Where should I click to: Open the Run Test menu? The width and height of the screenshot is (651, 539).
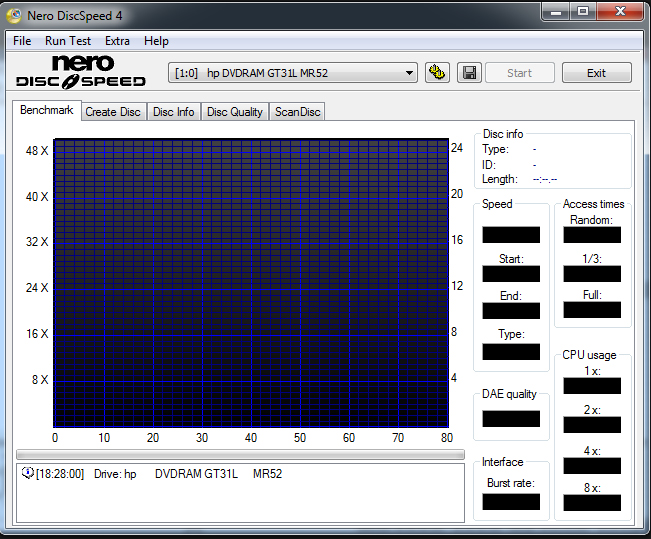pos(68,41)
